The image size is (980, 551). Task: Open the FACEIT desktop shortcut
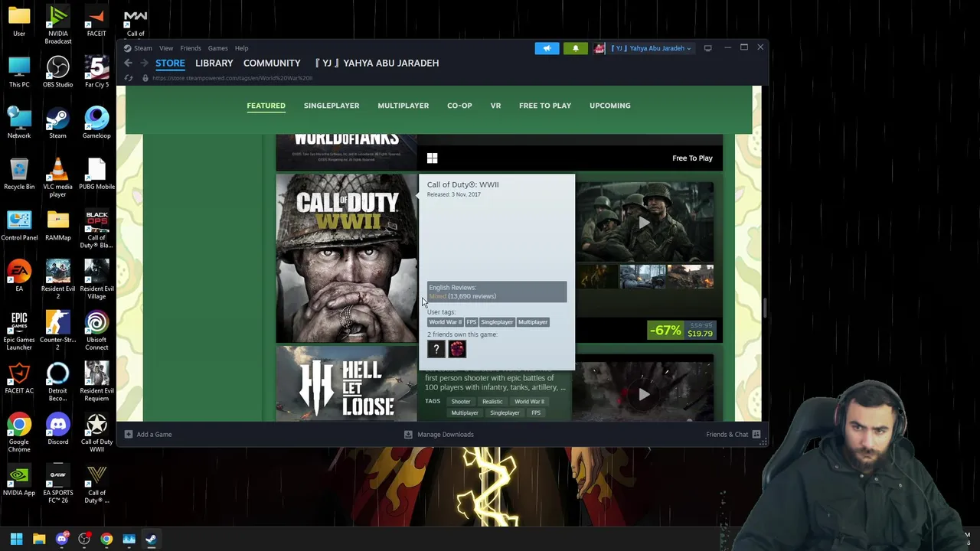pyautogui.click(x=96, y=21)
